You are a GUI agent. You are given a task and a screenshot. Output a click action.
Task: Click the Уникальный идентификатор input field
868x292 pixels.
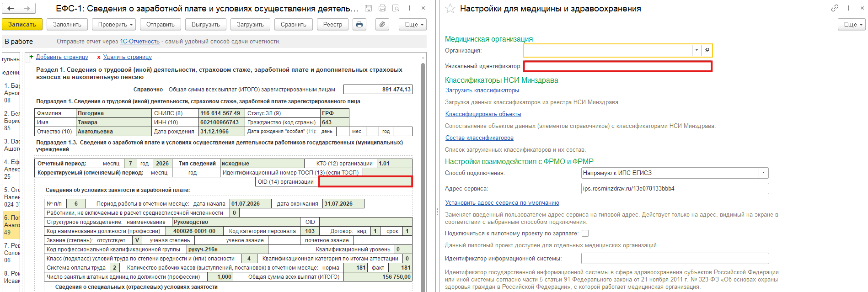coord(617,66)
